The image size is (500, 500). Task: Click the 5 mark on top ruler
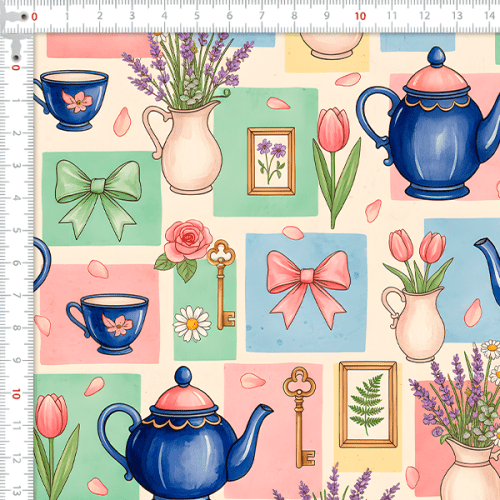point(197,16)
